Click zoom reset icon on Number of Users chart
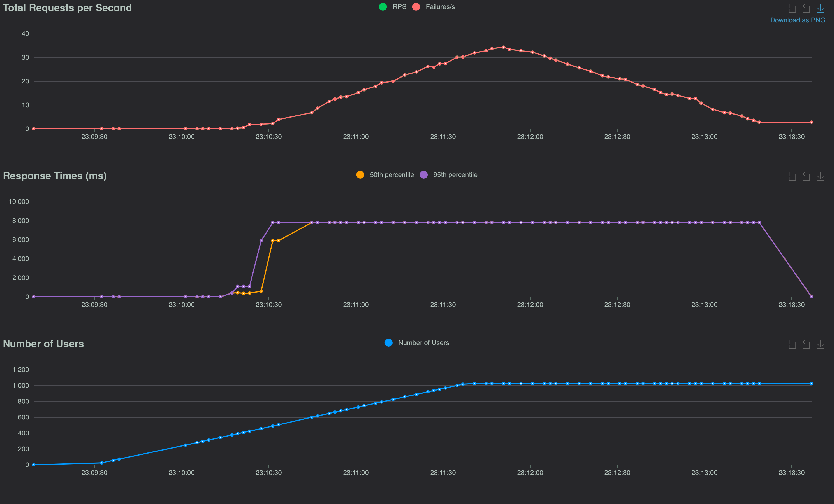This screenshot has height=504, width=834. point(806,345)
